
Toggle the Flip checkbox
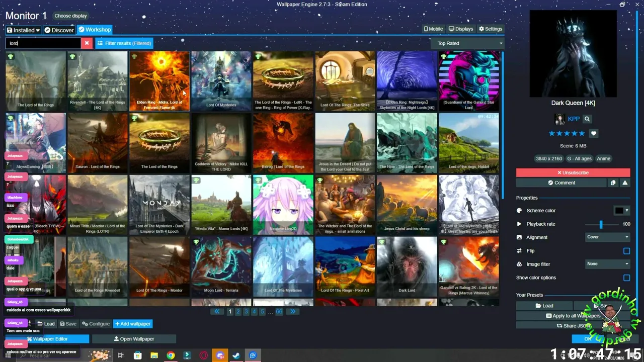click(x=626, y=251)
